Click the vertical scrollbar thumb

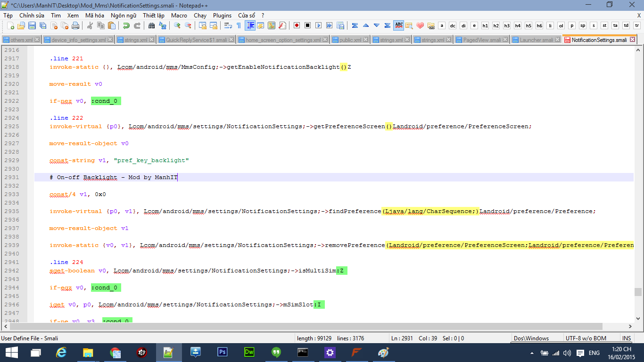(638, 292)
